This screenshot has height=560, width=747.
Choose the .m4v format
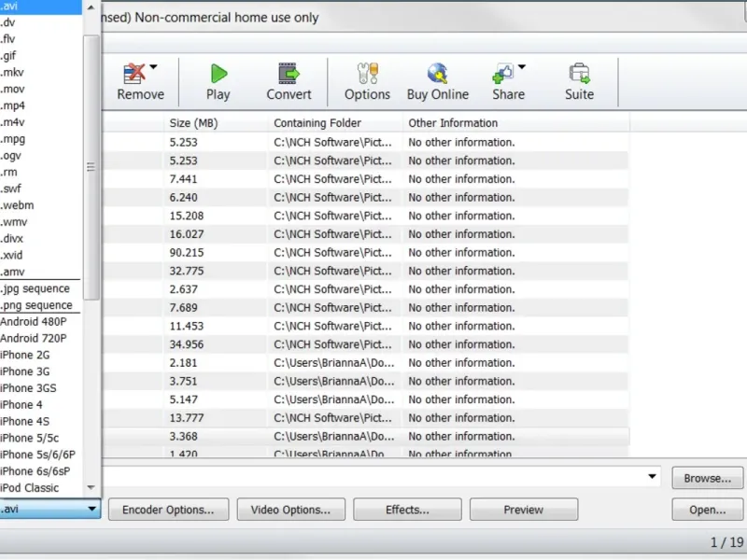pyautogui.click(x=41, y=122)
